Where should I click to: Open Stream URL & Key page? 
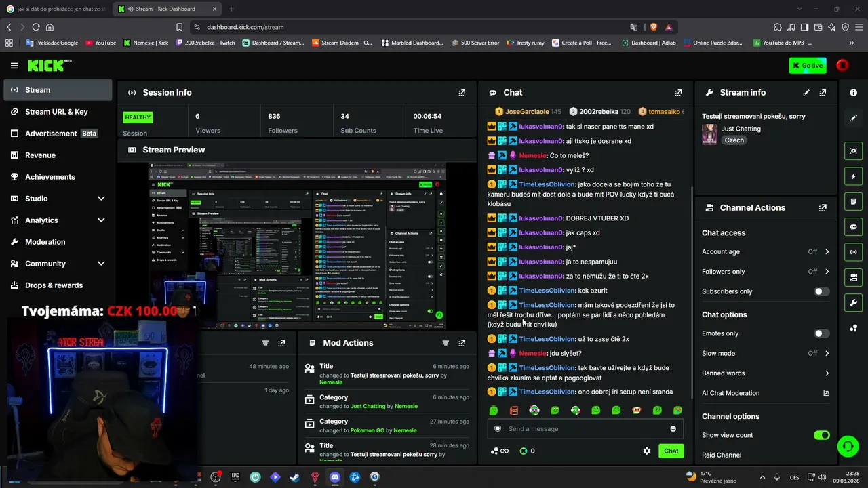click(58, 112)
